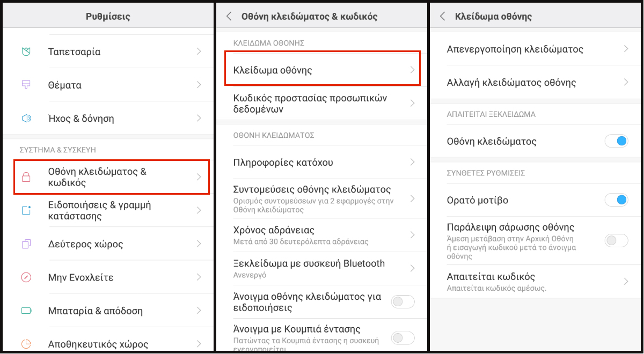Click the speaker icon for Ήχος & δόνηση
The height and width of the screenshot is (354, 644).
pyautogui.click(x=26, y=118)
